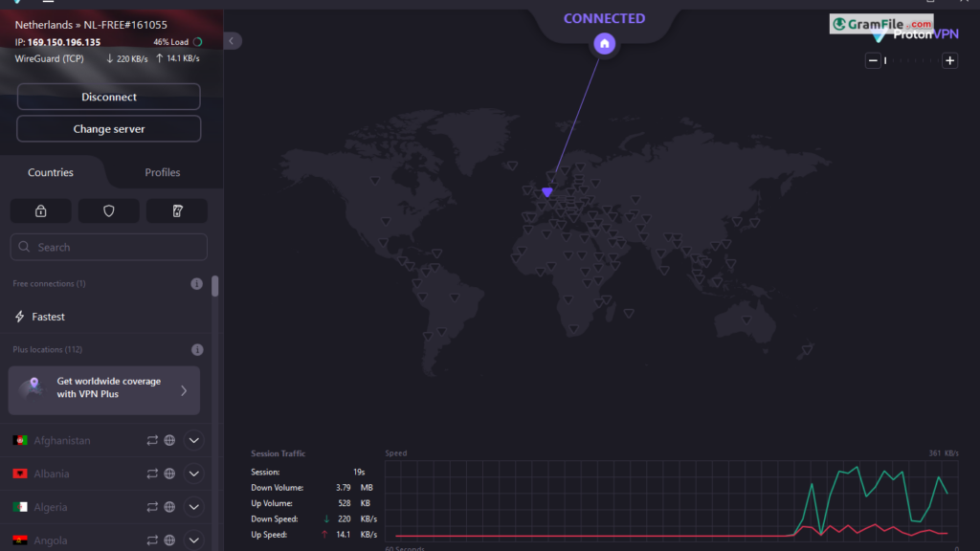Select the Countries tab
980x551 pixels.
click(x=51, y=173)
